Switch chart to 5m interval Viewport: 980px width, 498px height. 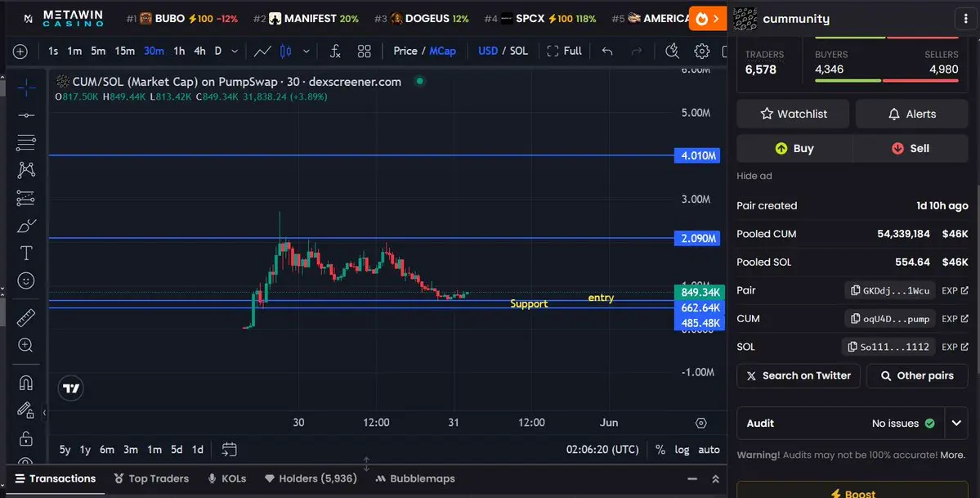click(98, 52)
